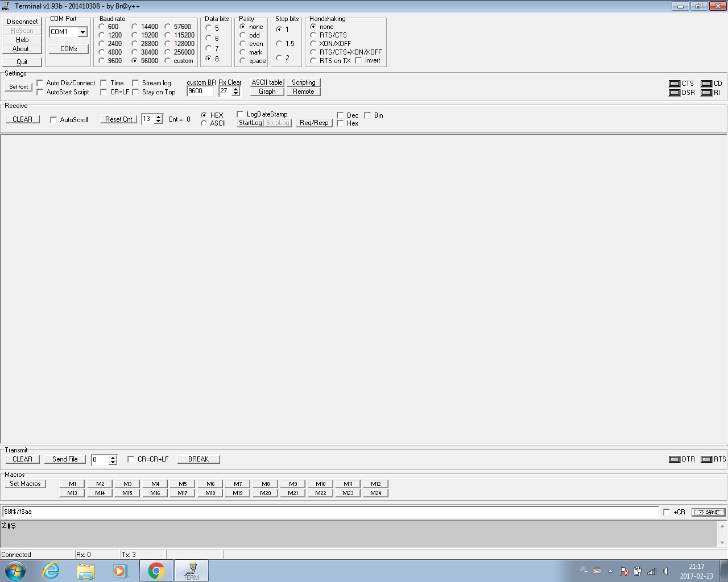Click the DSR status indicator
728x582 pixels.
pos(675,93)
